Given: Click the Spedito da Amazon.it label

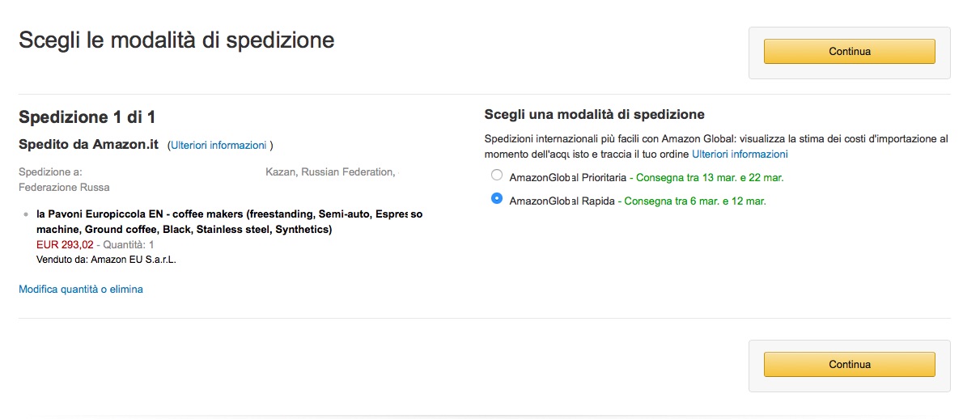Looking at the screenshot, I should [x=88, y=144].
